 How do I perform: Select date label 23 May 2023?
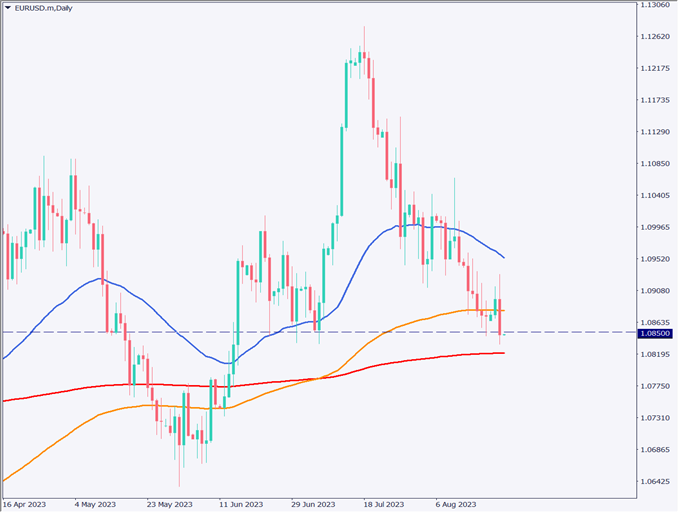[170, 505]
